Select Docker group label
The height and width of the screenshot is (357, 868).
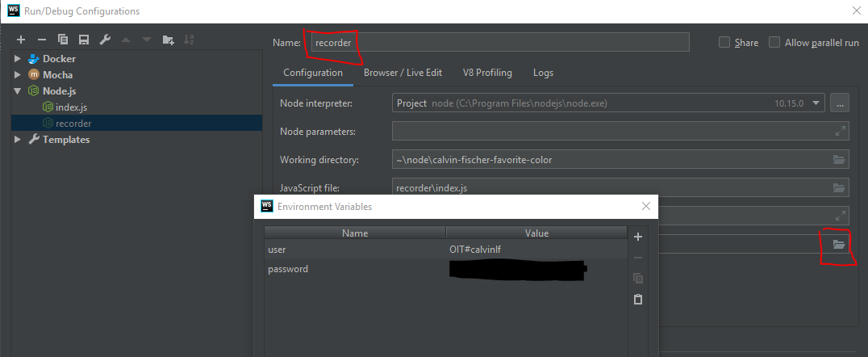[59, 59]
